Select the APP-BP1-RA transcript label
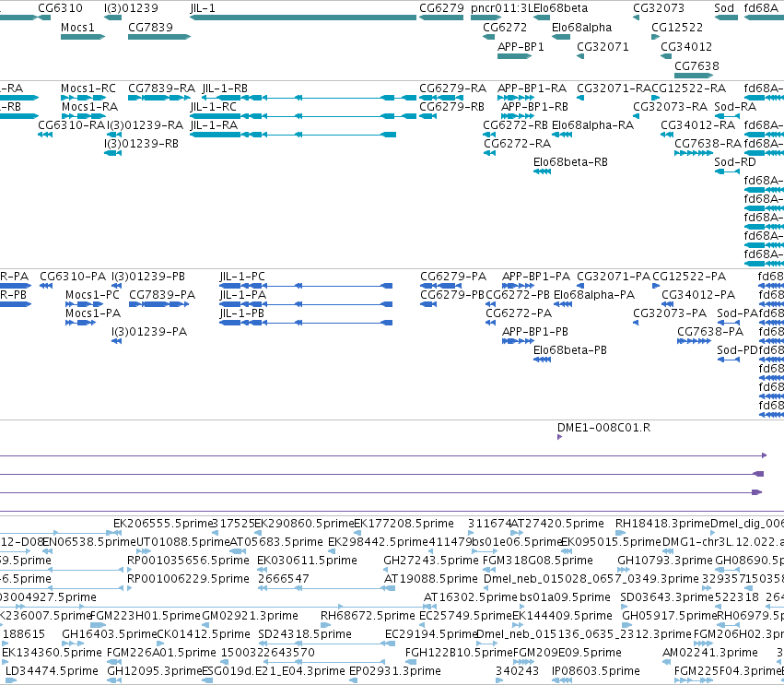Image resolution: width=784 pixels, height=685 pixels. click(532, 89)
